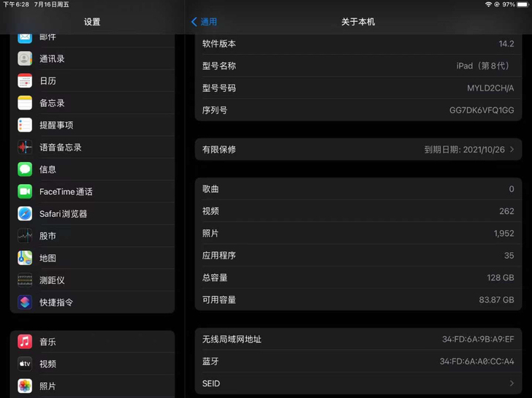This screenshot has width=532, height=398.
Task: Select the Messages (信息) icon
Action: 25,169
